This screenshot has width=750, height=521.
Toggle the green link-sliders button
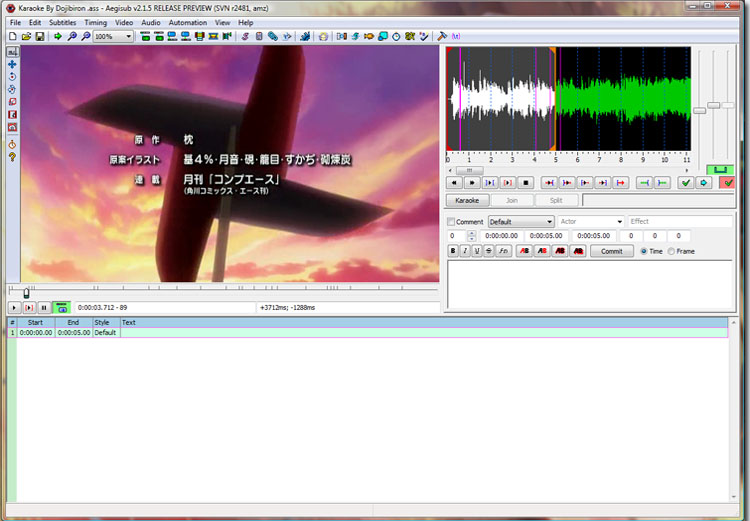point(720,169)
